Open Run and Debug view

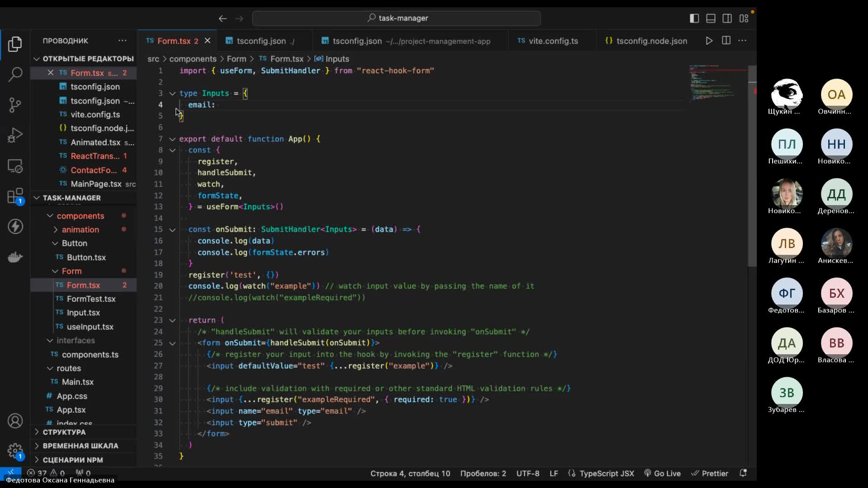15,135
